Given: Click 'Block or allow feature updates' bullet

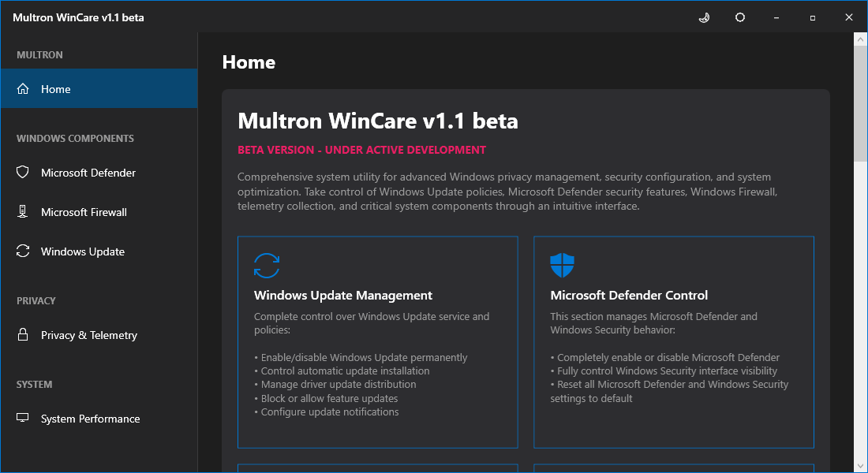Looking at the screenshot, I should point(326,398).
